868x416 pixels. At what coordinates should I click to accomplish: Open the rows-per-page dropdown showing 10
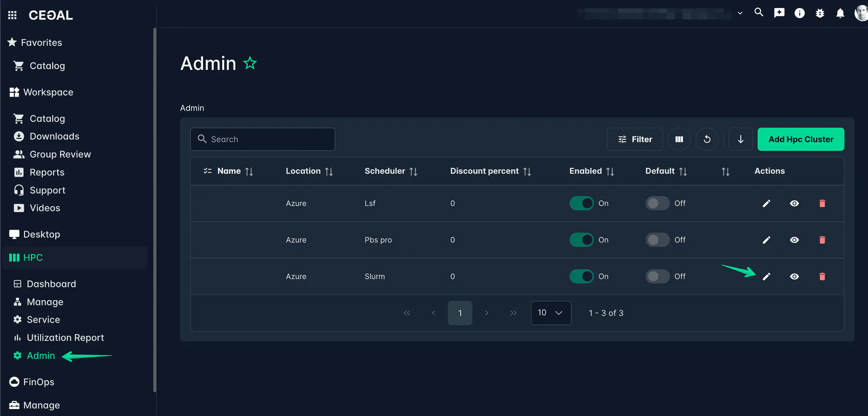coord(551,313)
